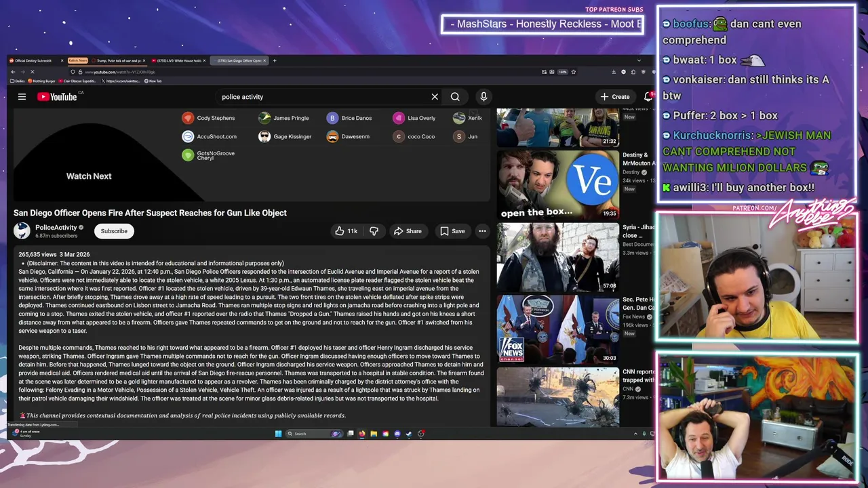Viewport: 868px width, 488px height.
Task: Click the Watch Next label
Action: tap(89, 176)
